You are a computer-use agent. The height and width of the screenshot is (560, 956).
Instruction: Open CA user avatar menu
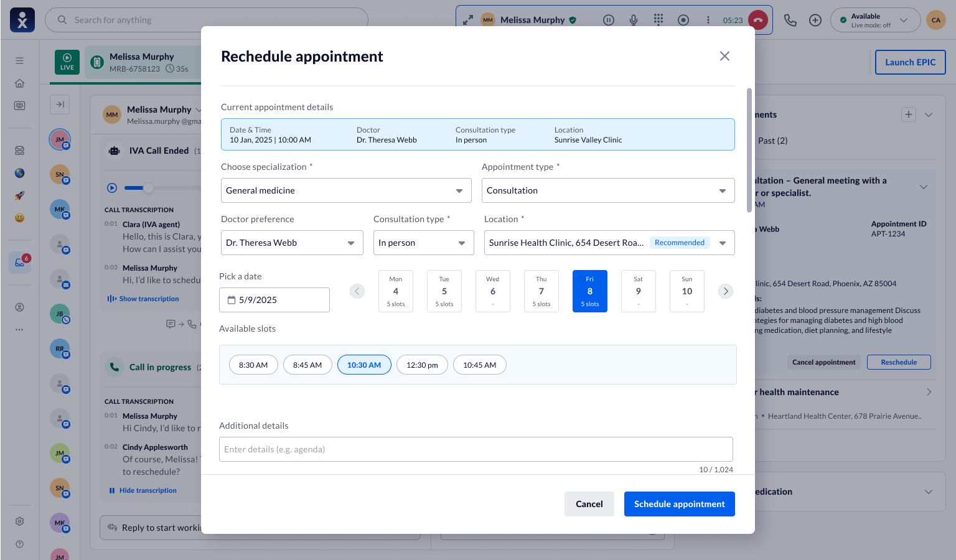(x=936, y=20)
